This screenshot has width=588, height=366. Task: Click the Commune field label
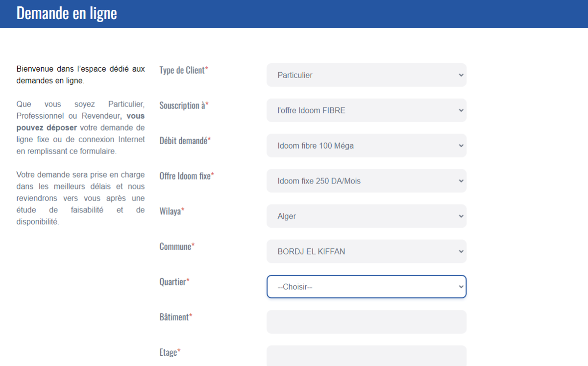pos(176,246)
